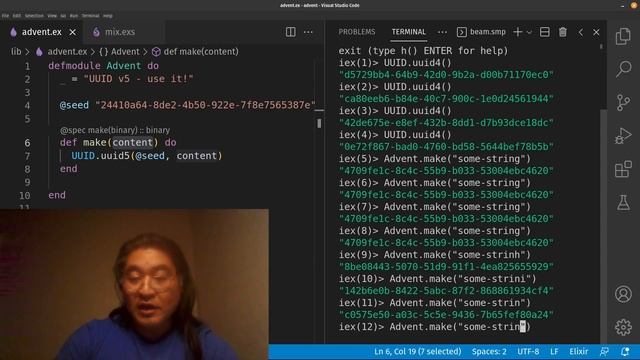Open the new terminal launch profile dropdown
The height and width of the screenshot is (360, 640).
(x=529, y=32)
